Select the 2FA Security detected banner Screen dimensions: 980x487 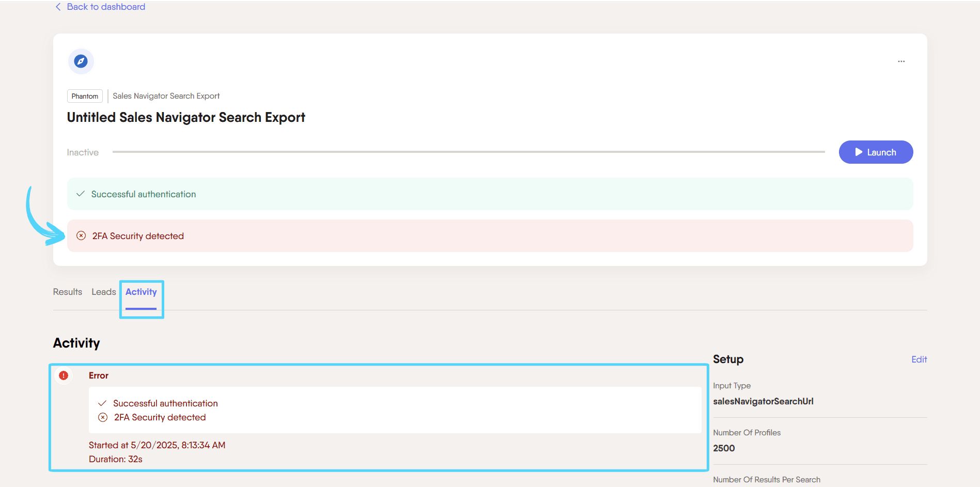pyautogui.click(x=489, y=236)
